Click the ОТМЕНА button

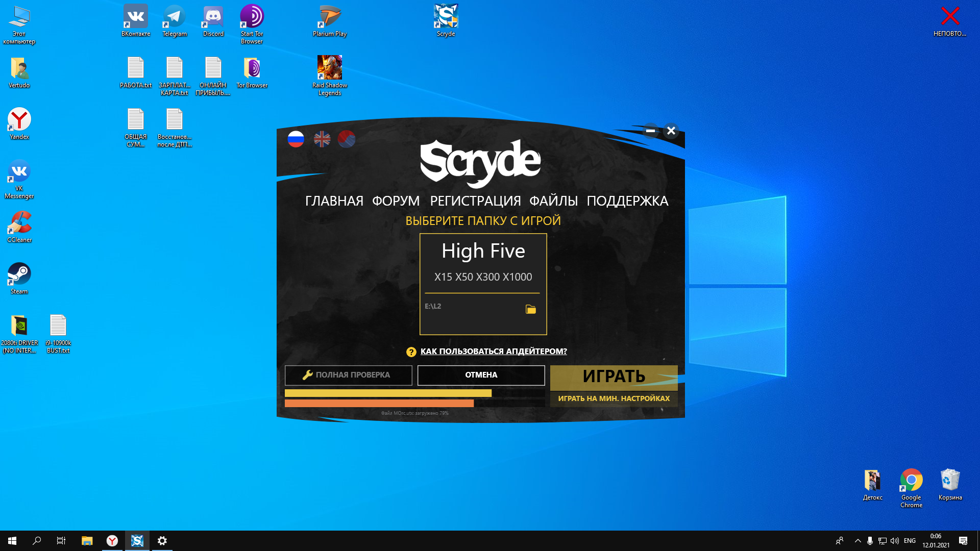[481, 375]
